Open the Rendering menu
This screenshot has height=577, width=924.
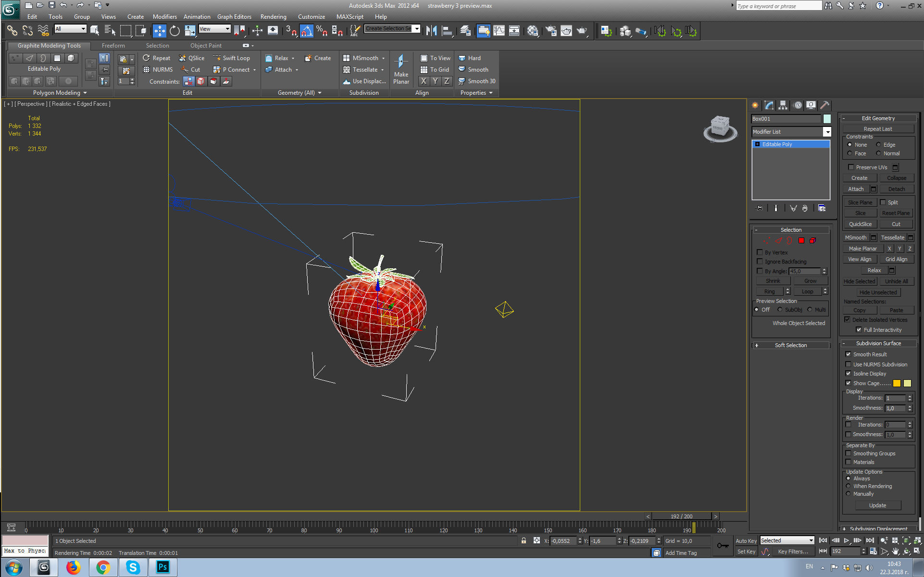273,17
